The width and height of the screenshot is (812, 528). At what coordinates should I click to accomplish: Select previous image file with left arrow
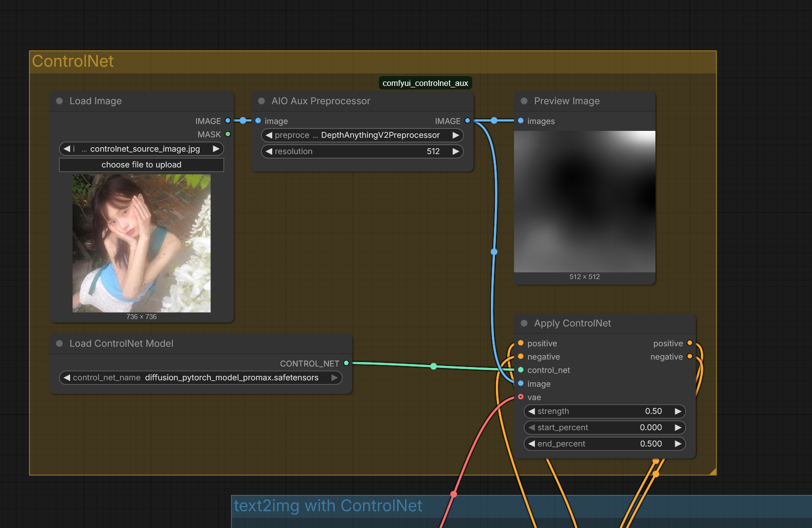(x=67, y=149)
